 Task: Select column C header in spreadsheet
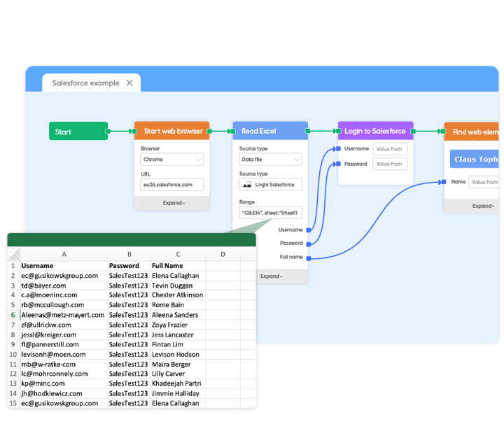[x=178, y=254]
